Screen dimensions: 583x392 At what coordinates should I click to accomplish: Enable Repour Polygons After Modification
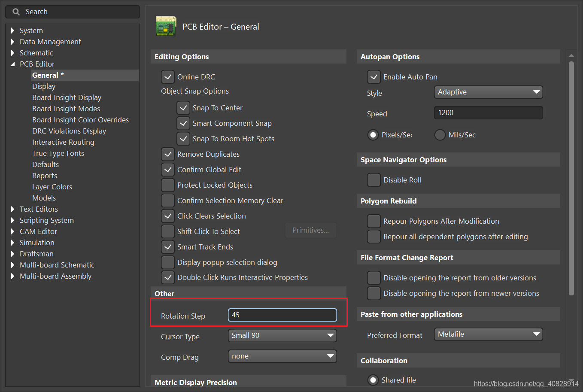(x=374, y=221)
